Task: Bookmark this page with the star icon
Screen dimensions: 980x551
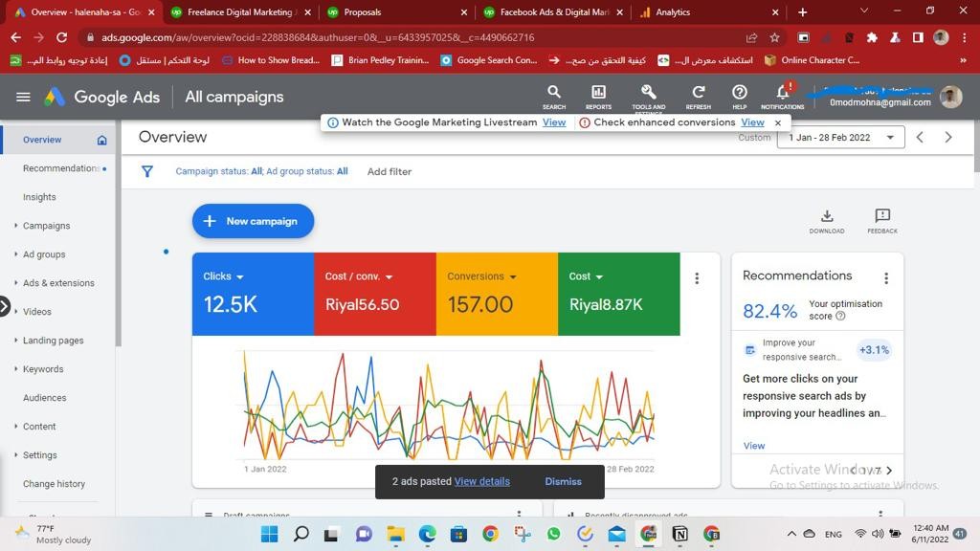Action: click(x=775, y=37)
